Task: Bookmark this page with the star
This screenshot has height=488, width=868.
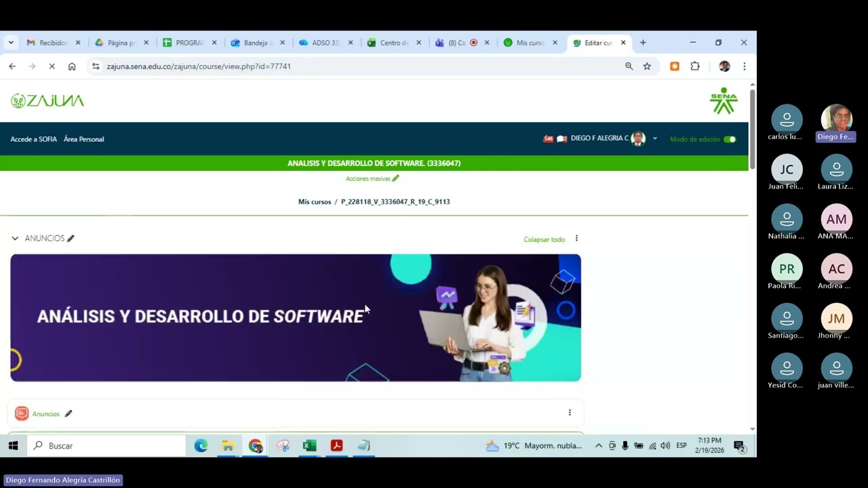Action: coord(647,66)
